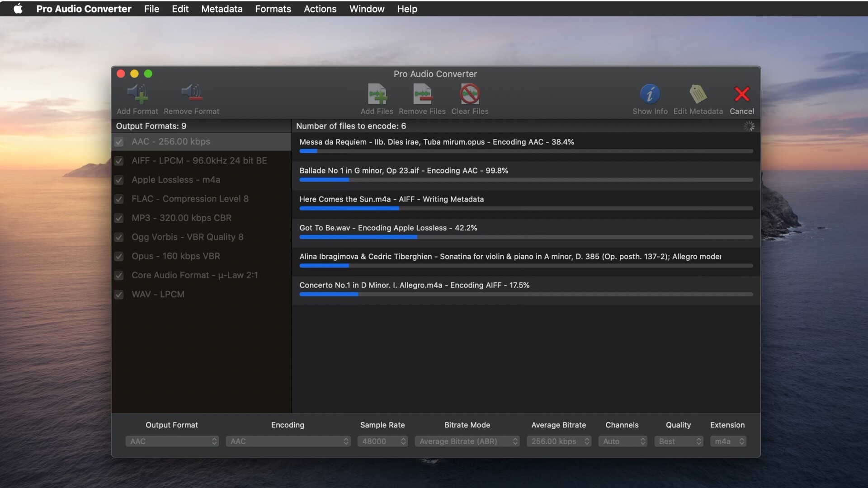This screenshot has width=868, height=488.
Task: Select WAV - LPCM format name
Action: 158,294
